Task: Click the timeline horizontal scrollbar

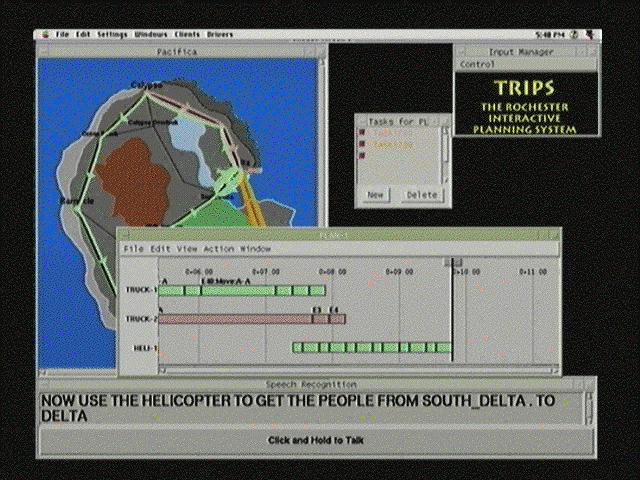Action: (x=359, y=371)
